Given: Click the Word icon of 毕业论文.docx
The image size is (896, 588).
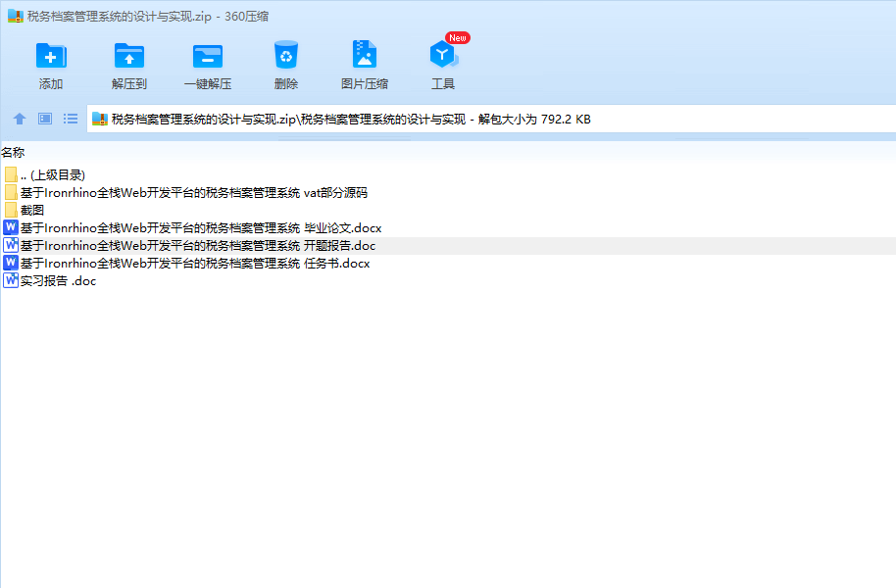Looking at the screenshot, I should [11, 227].
